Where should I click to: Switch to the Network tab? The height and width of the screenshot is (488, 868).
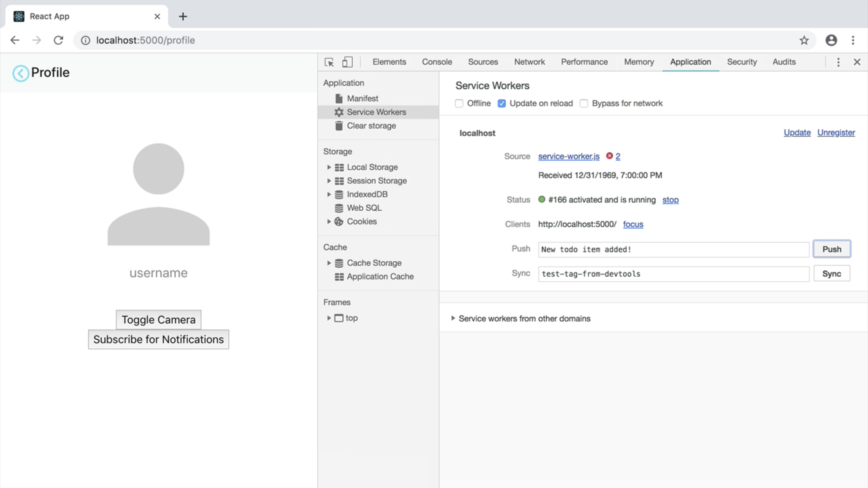click(x=529, y=62)
